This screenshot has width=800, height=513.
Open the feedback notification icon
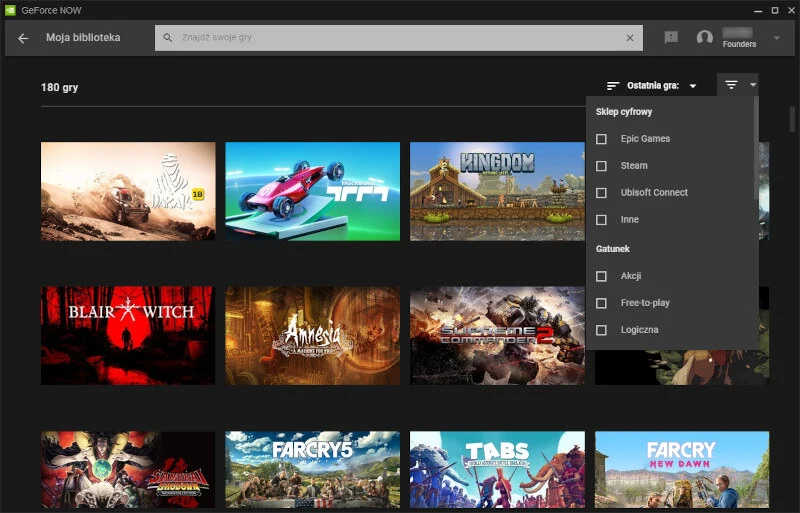671,37
